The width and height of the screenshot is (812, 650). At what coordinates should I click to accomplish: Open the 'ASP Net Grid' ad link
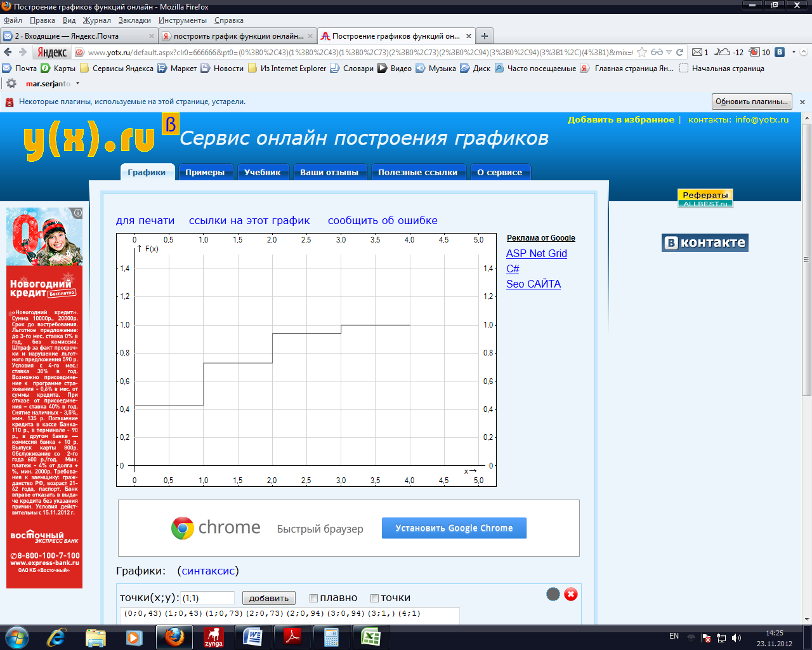pyautogui.click(x=537, y=253)
